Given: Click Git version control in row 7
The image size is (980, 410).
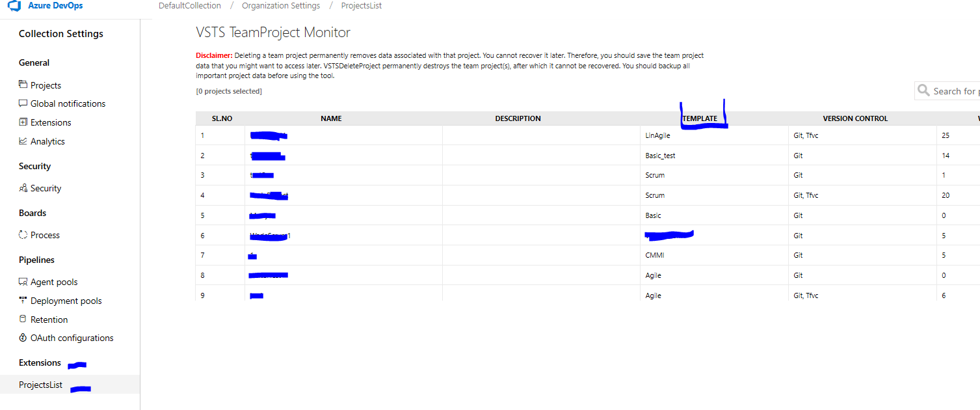Looking at the screenshot, I should (x=798, y=255).
